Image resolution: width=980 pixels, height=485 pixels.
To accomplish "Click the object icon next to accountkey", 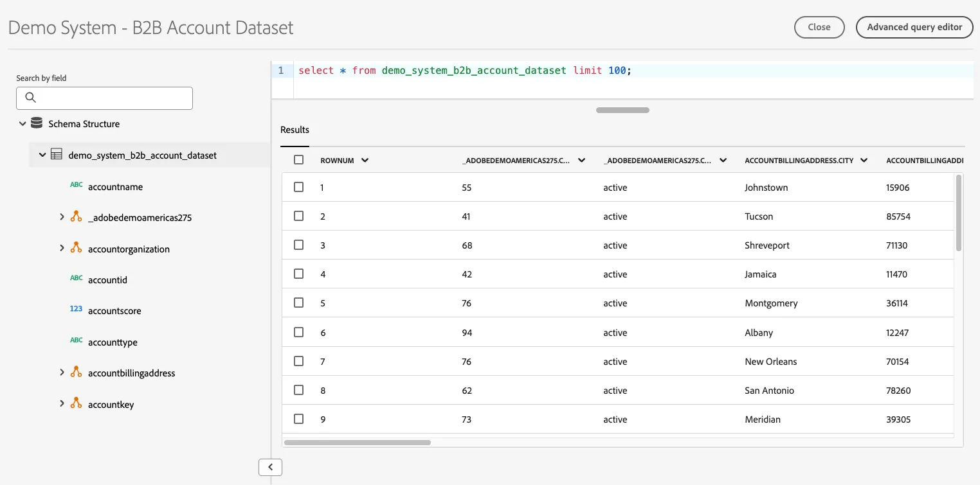I will (x=76, y=403).
